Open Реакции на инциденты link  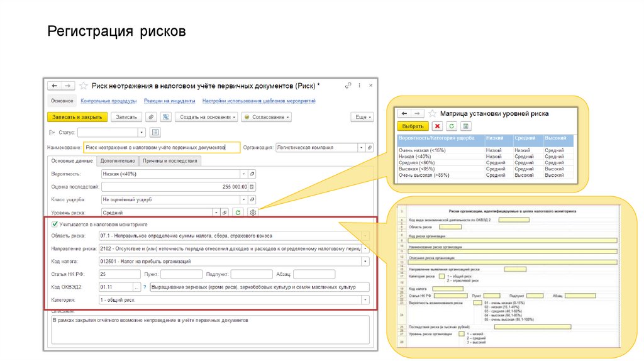coord(169,101)
